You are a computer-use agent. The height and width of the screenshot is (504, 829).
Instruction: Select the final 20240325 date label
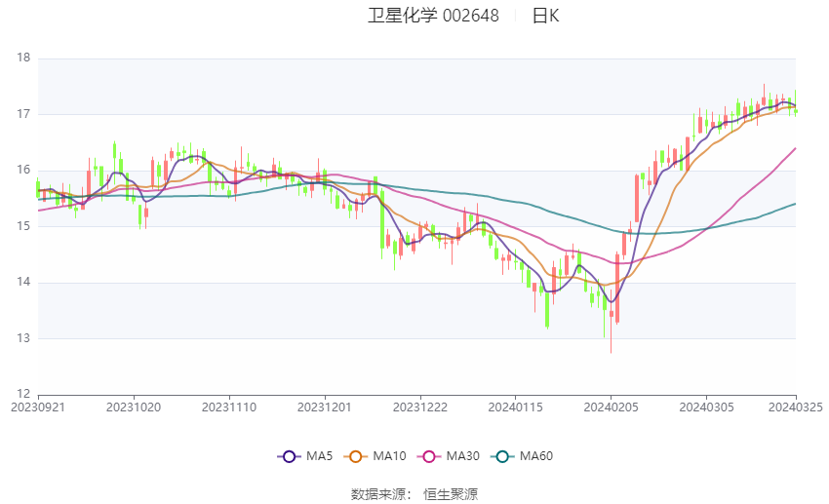pos(795,407)
